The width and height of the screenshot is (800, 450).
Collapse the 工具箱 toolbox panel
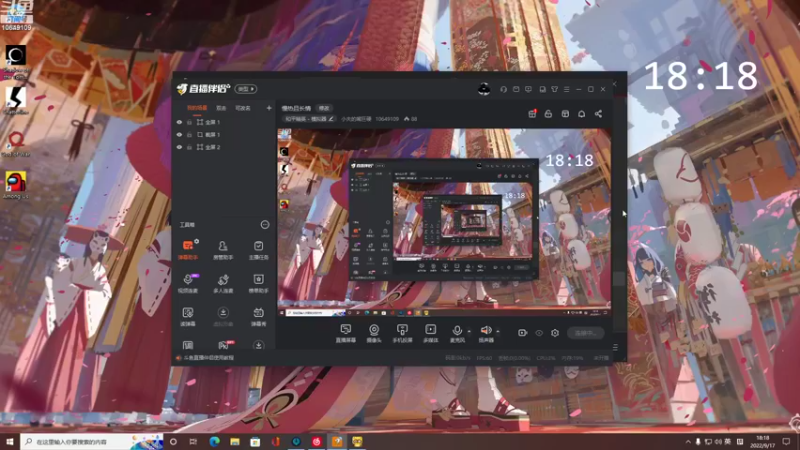[265, 224]
